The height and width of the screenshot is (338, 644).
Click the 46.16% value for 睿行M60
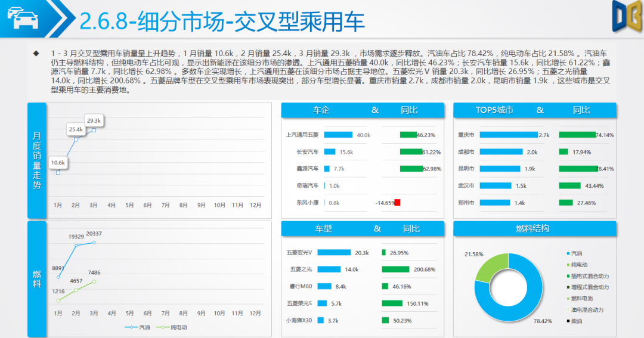coord(402,287)
